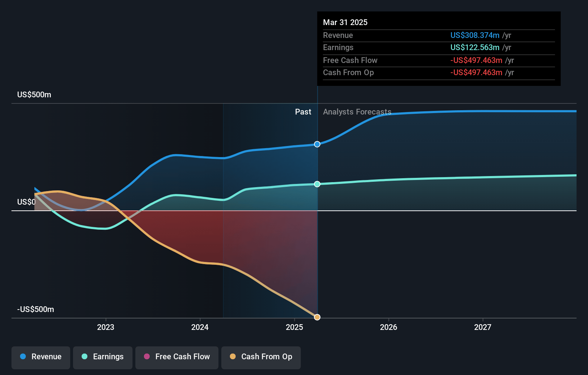Click the US$122.563m earnings value

pos(475,48)
